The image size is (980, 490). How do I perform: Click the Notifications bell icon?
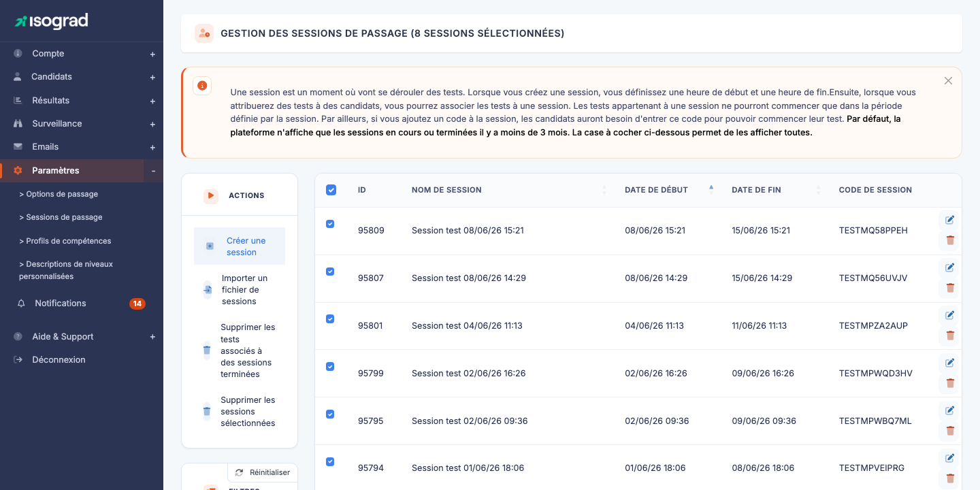21,304
